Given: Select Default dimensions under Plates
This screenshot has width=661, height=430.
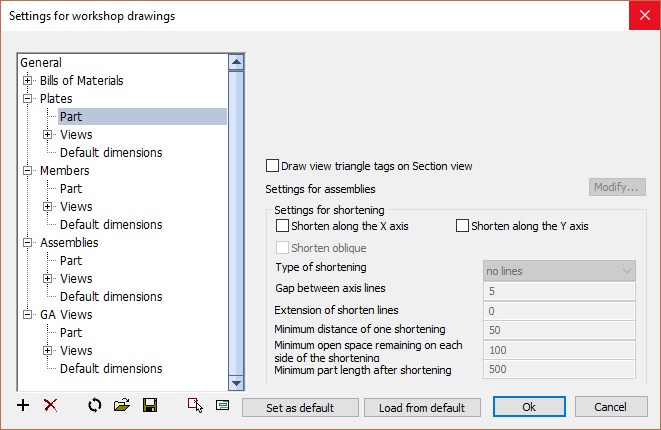Looking at the screenshot, I should [111, 153].
